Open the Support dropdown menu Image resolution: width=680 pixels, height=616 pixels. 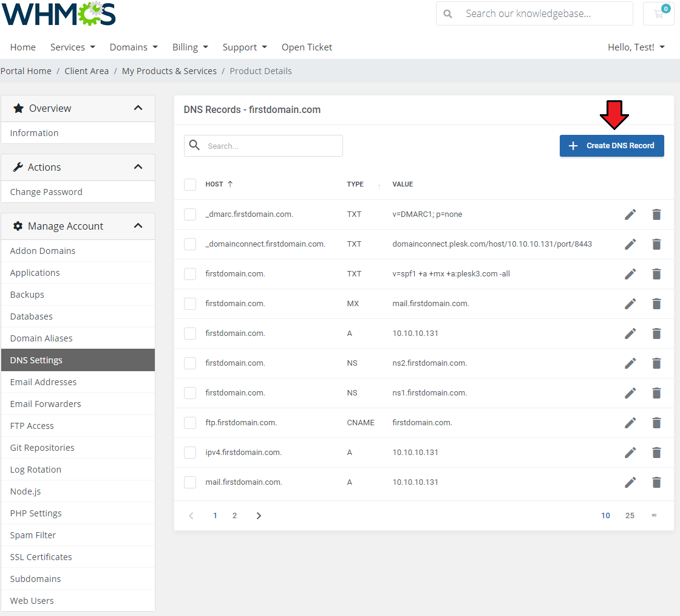245,47
